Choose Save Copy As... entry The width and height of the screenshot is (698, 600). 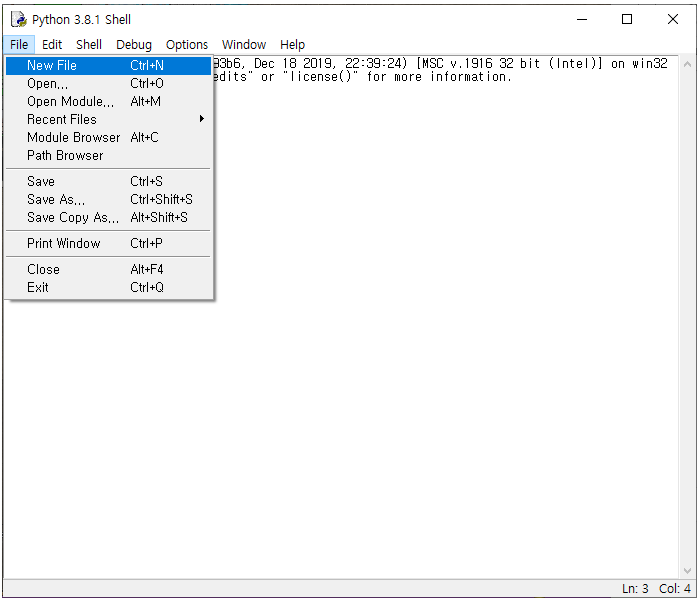tap(108, 217)
